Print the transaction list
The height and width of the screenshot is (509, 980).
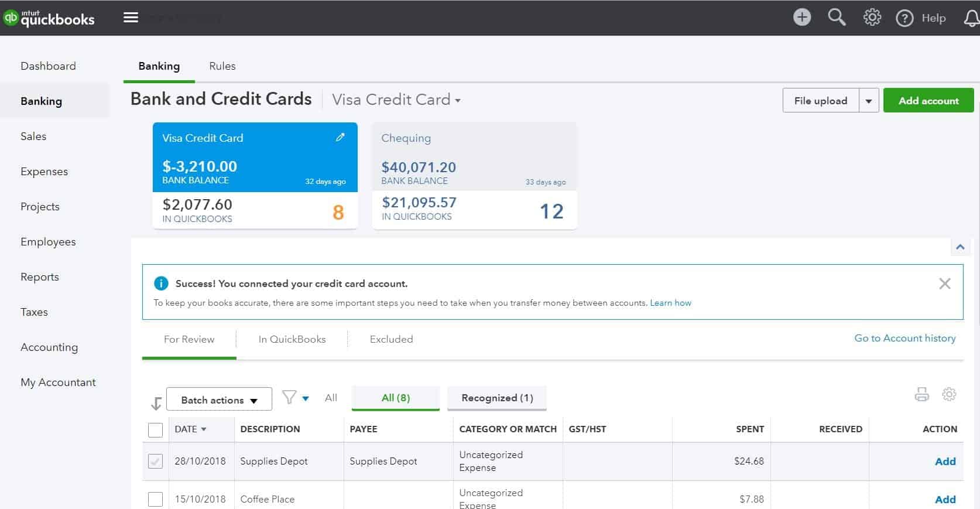click(x=921, y=395)
